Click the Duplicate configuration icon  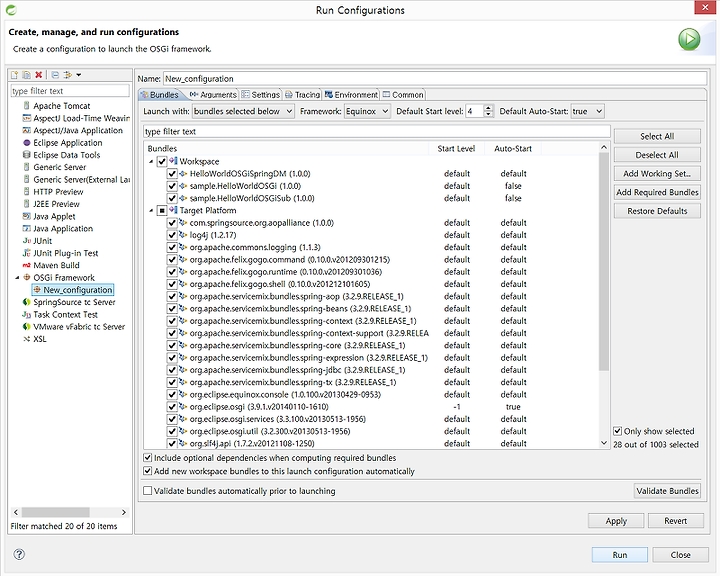(27, 75)
